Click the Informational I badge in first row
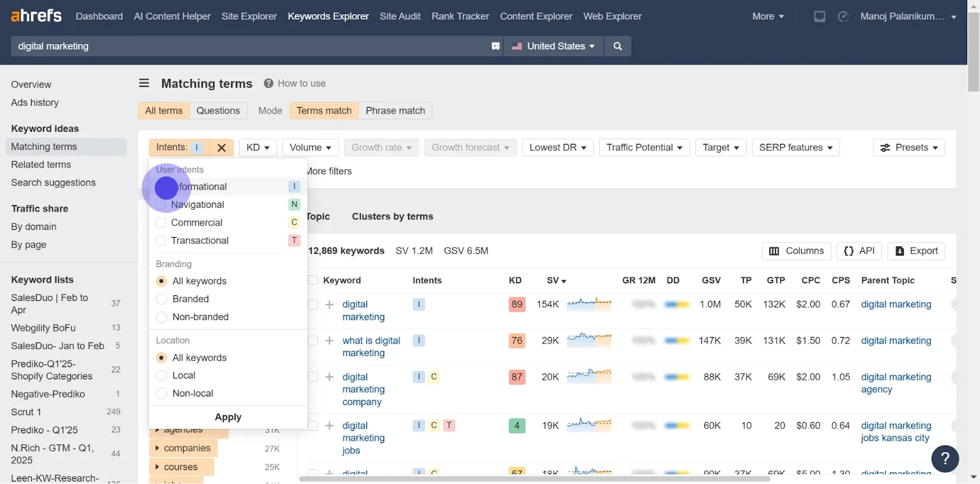This screenshot has width=980, height=484. coord(419,304)
